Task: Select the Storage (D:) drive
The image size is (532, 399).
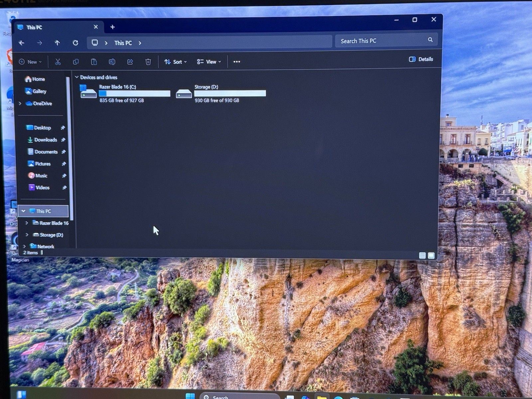Action: pyautogui.click(x=221, y=93)
